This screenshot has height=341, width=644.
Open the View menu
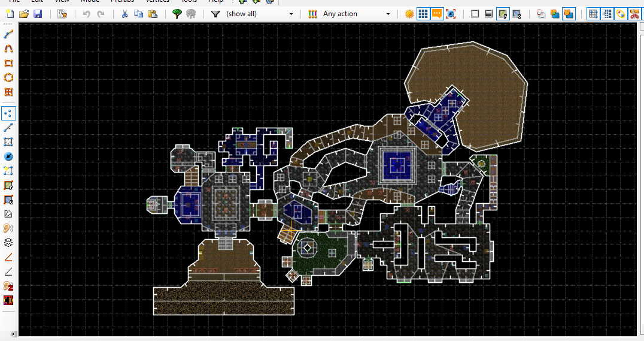pyautogui.click(x=62, y=1)
